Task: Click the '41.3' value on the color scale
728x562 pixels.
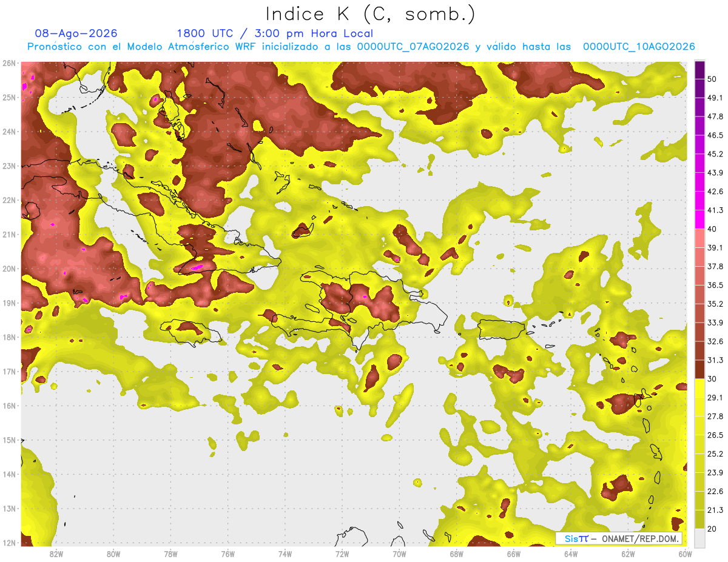Action: (715, 210)
